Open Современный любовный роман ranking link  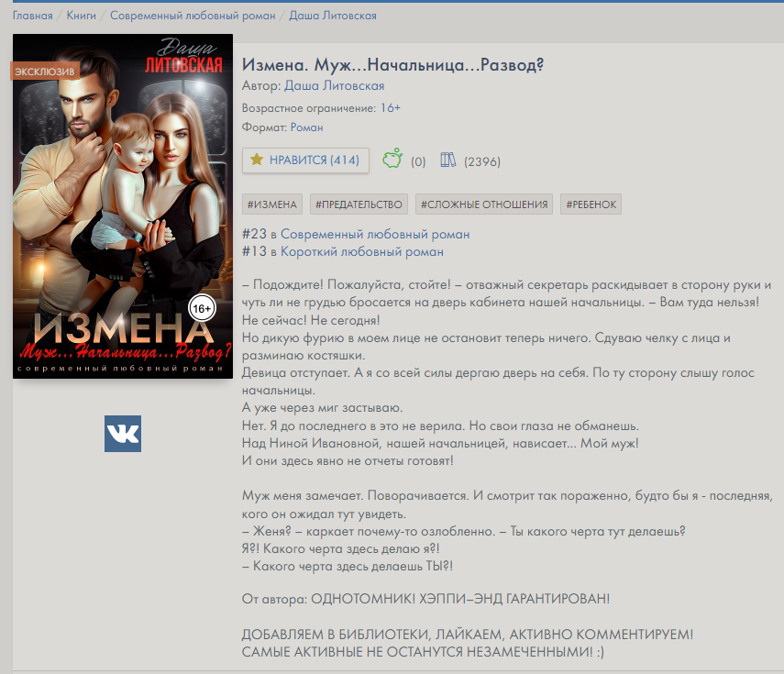click(x=375, y=234)
